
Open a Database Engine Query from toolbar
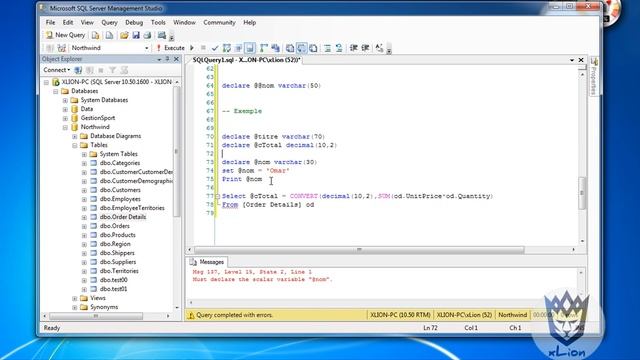click(x=95, y=36)
